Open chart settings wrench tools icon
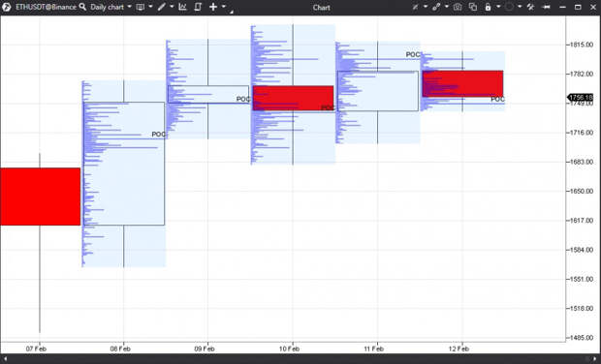This screenshot has width=601, height=364. pyautogui.click(x=530, y=7)
